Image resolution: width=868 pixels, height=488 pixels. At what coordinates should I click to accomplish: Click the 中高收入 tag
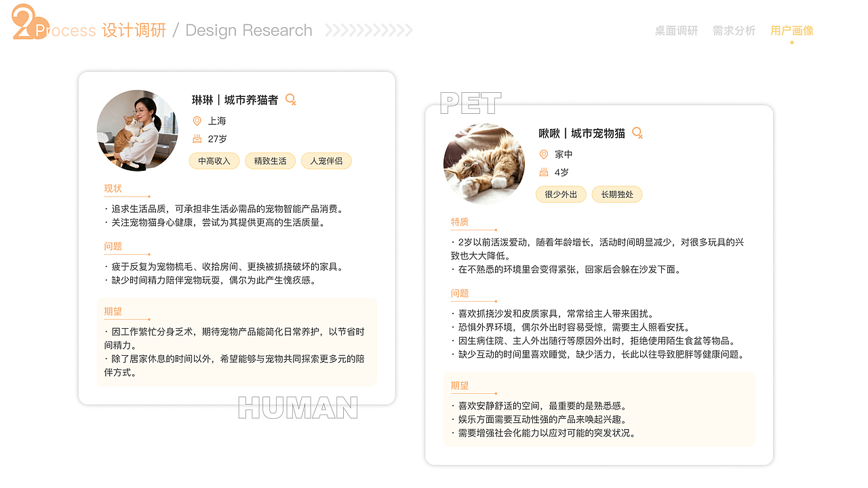(214, 161)
